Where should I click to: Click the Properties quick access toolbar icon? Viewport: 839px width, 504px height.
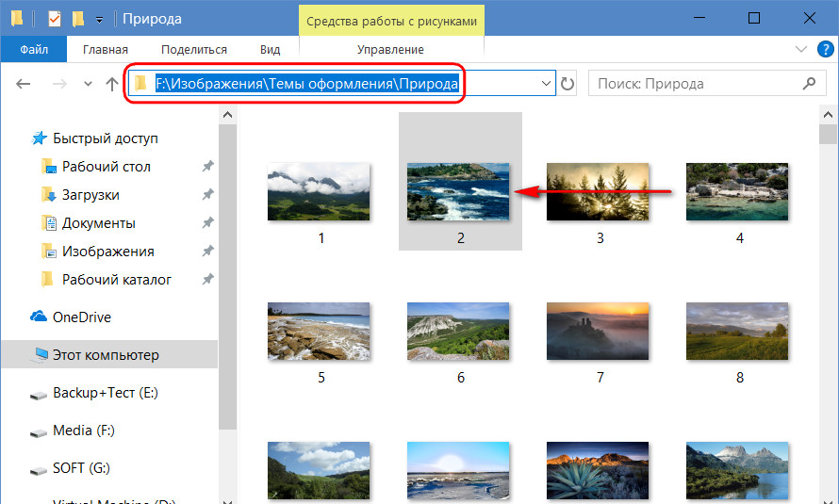[54, 19]
